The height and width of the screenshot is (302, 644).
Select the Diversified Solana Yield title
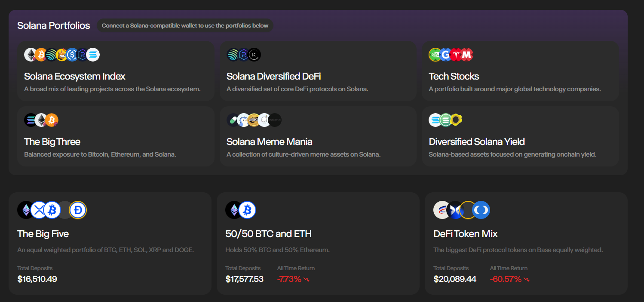(x=476, y=142)
